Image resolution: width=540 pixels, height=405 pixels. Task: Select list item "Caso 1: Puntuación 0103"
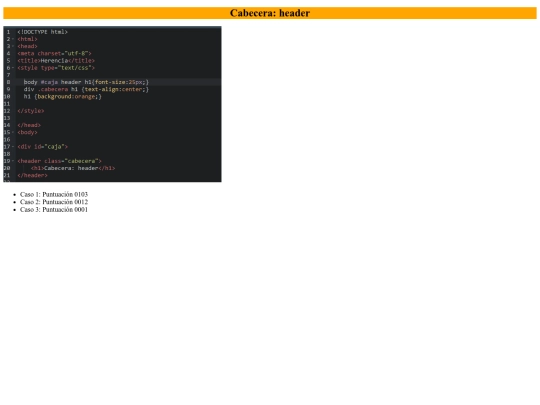(54, 194)
